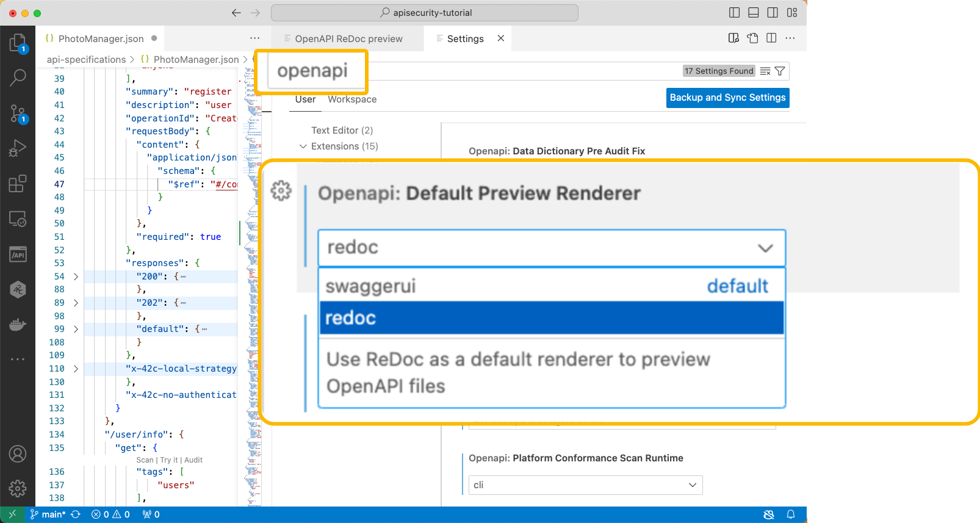Screen dimensions: 980x523
Task: Open the 42Crunch hexagon view
Action: (18, 289)
